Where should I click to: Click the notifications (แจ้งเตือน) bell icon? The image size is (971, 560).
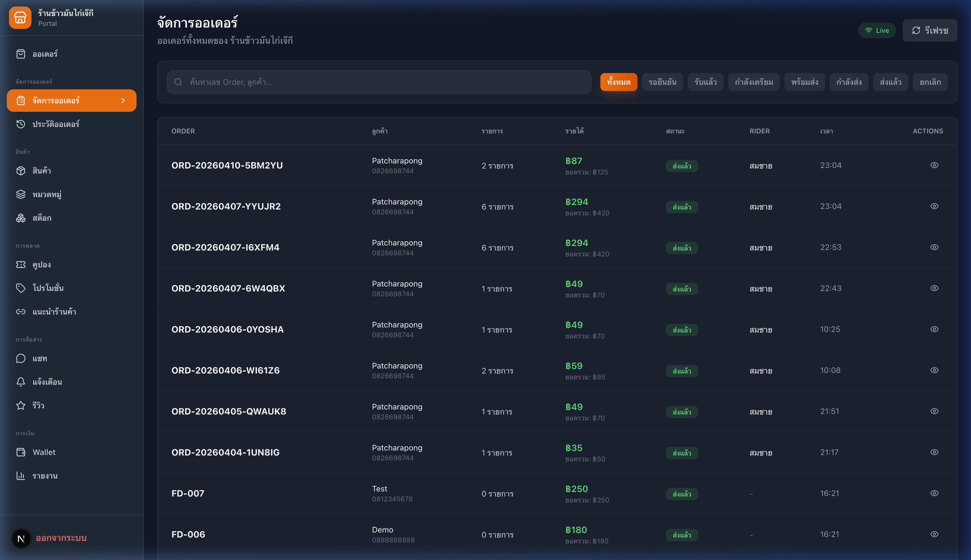pos(21,382)
